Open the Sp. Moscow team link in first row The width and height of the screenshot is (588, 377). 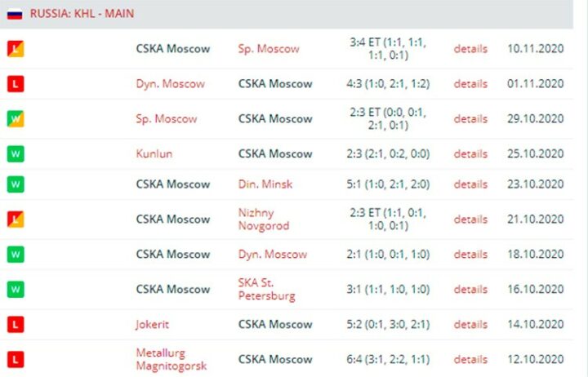coord(269,49)
